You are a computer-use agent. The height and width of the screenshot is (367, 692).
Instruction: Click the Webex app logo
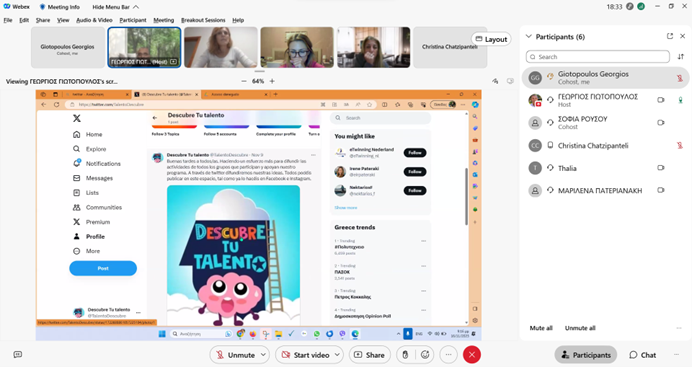pos(7,7)
